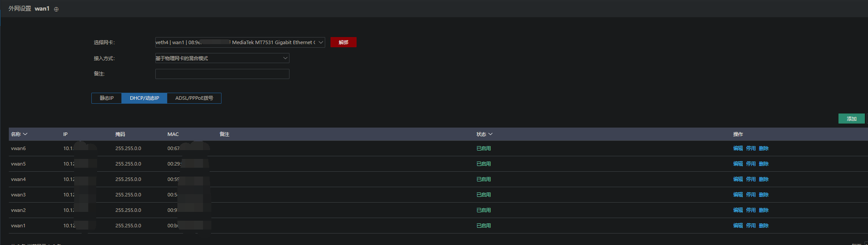The width and height of the screenshot is (868, 245).
Task: Disable vwan6 with the 停用 link
Action: pyautogui.click(x=751, y=148)
